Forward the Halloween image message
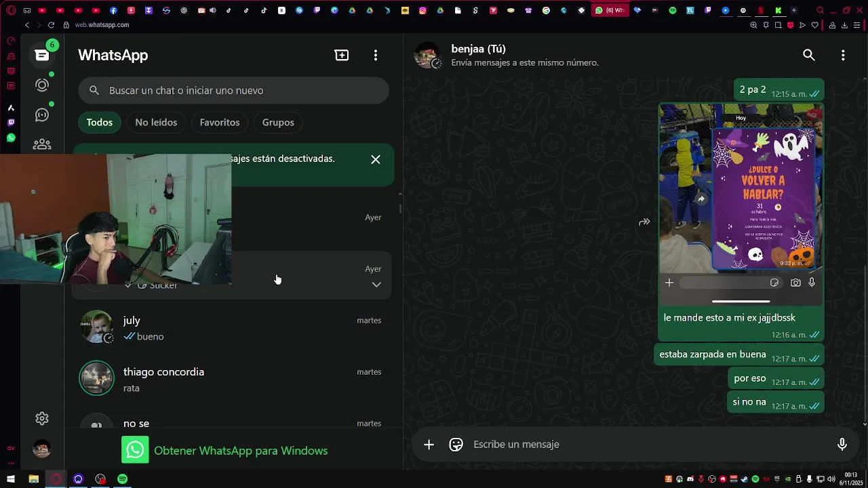868x488 pixels. coord(644,222)
